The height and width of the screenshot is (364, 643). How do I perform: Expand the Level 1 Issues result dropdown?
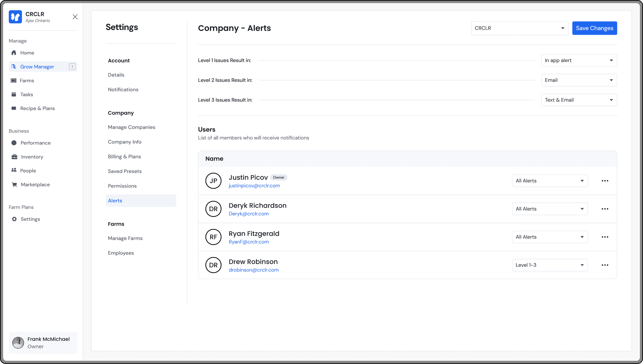[579, 60]
